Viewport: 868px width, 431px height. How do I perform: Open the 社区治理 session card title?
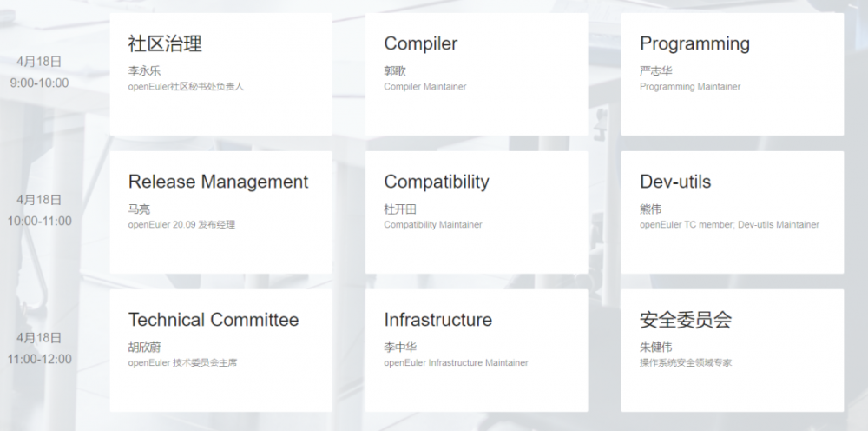pyautogui.click(x=165, y=43)
